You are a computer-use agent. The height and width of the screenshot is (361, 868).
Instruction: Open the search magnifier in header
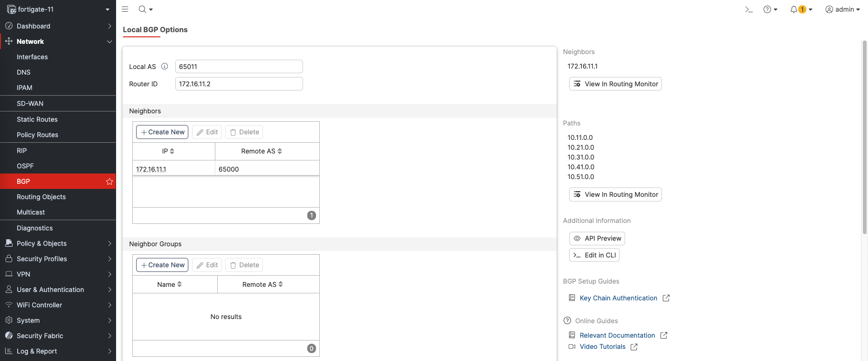pyautogui.click(x=143, y=9)
